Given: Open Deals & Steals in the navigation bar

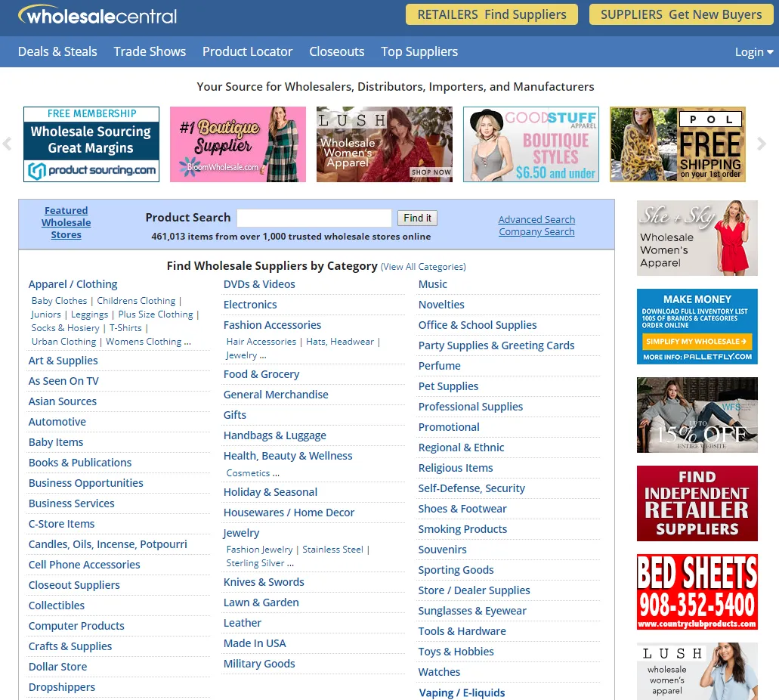Looking at the screenshot, I should 57,51.
